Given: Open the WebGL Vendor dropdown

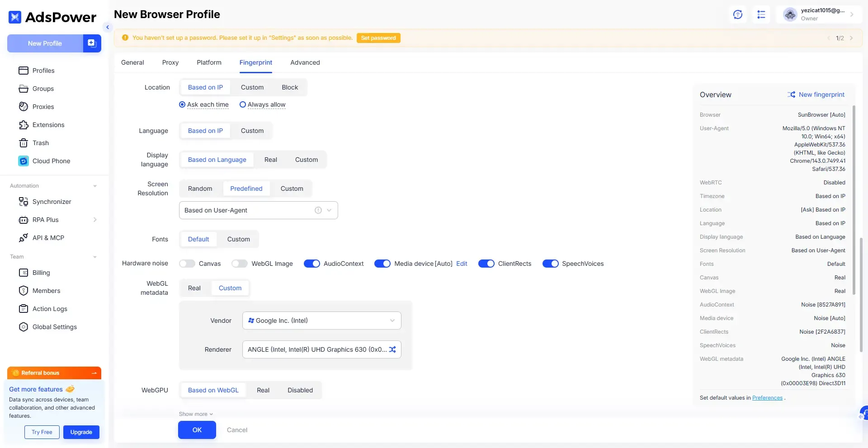Looking at the screenshot, I should (x=321, y=320).
